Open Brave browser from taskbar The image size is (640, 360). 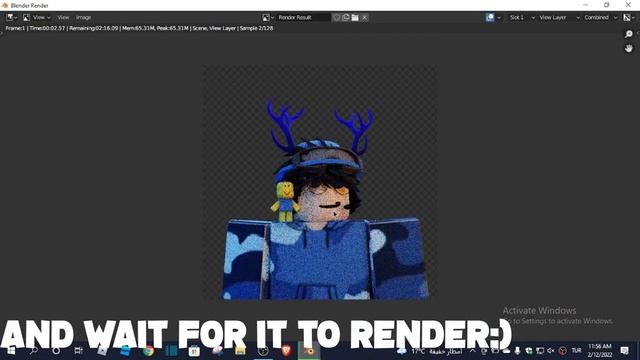[287, 351]
